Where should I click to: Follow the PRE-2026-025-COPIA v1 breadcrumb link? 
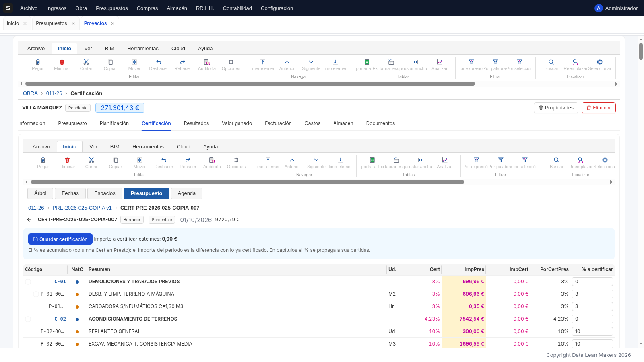pyautogui.click(x=82, y=208)
